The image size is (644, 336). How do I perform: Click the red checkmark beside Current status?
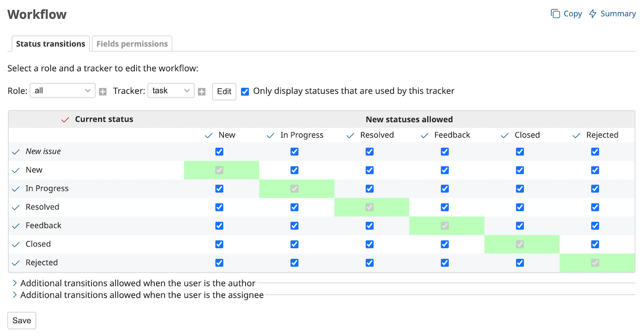(65, 120)
